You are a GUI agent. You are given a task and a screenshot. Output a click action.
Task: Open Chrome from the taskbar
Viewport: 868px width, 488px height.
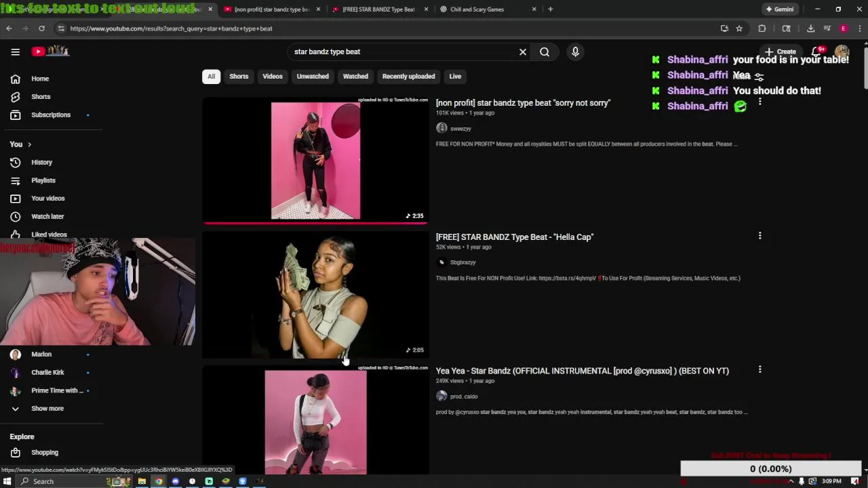click(x=159, y=481)
